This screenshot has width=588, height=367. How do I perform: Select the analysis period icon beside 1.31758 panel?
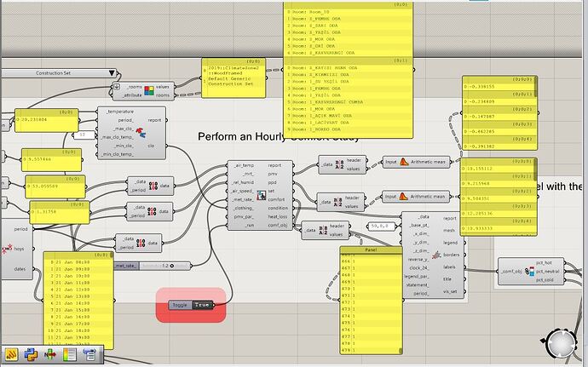152,211
